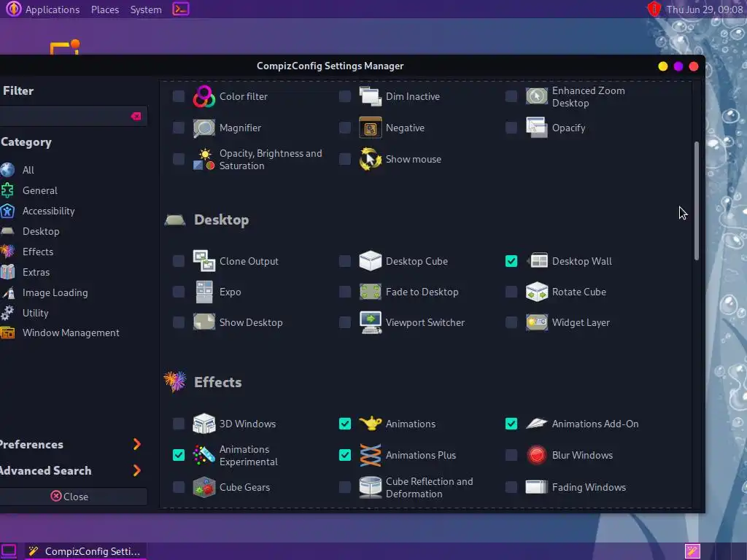Launch terminal from the top panel
747x560 pixels.
[181, 9]
